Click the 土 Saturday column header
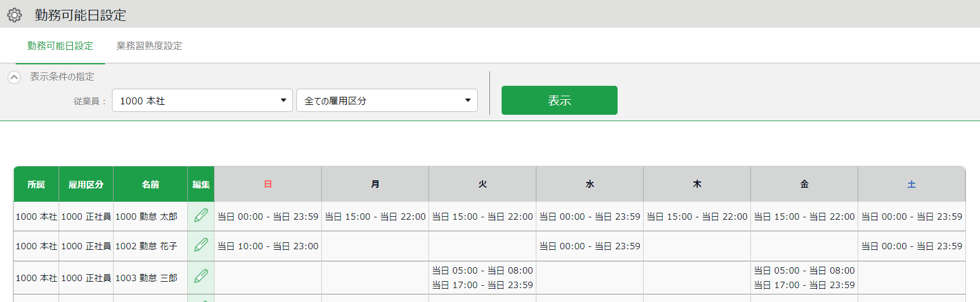 coord(912,184)
